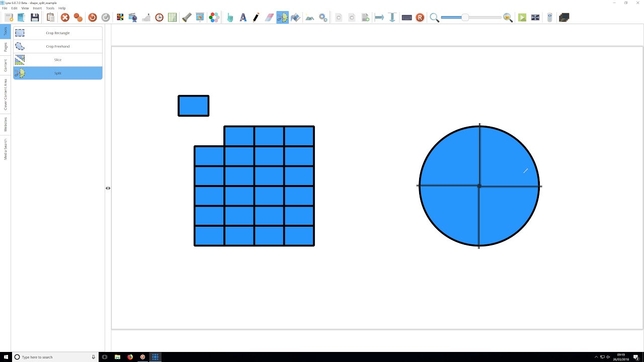This screenshot has width=644, height=362.
Task: Open the media gallery icon
Action: tap(120, 18)
